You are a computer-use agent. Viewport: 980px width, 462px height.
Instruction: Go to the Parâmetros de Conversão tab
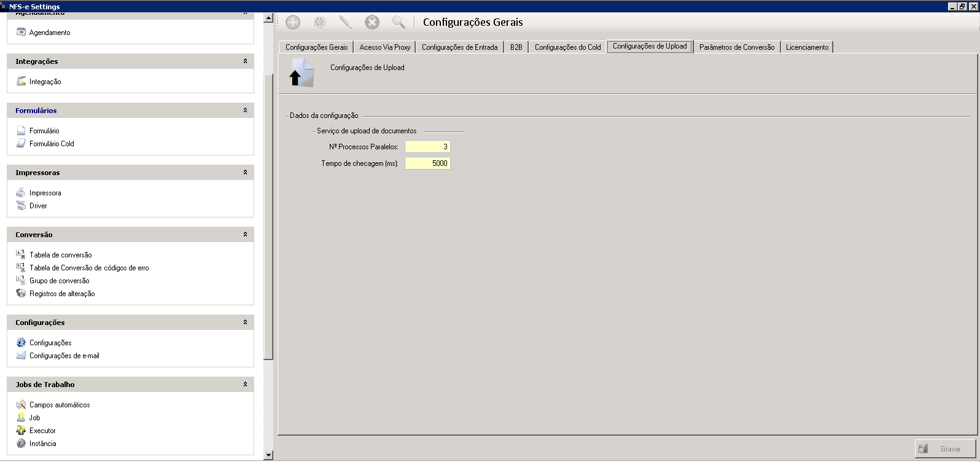737,47
